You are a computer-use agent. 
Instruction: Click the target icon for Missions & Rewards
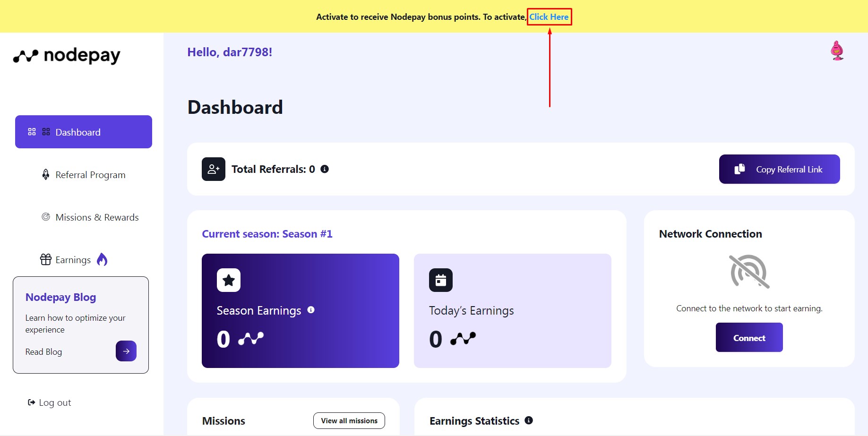(x=46, y=217)
